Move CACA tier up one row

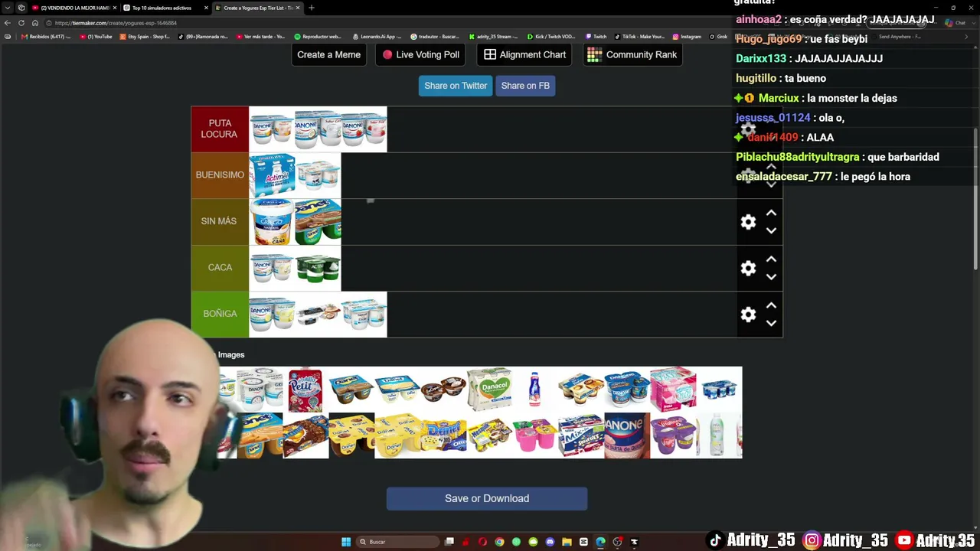pyautogui.click(x=771, y=259)
